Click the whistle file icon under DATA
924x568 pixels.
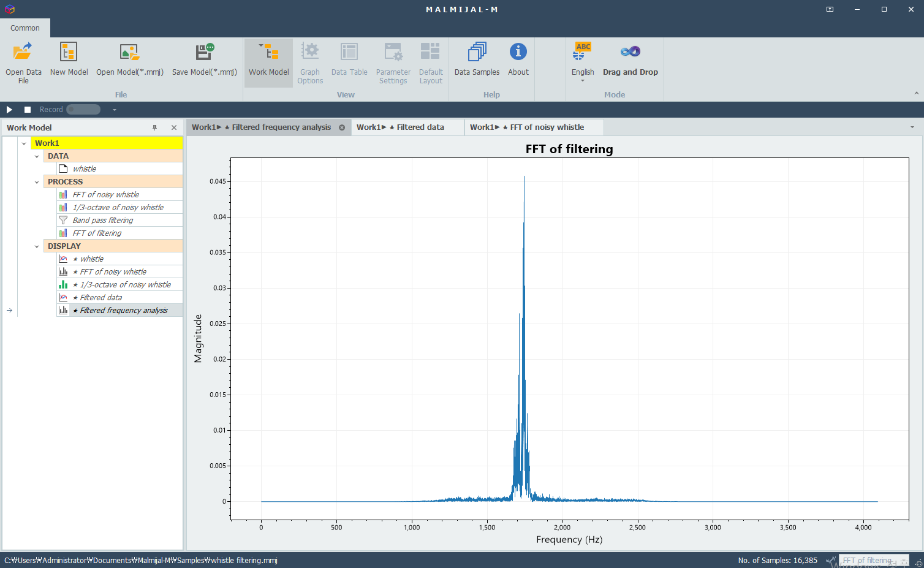[x=63, y=169]
